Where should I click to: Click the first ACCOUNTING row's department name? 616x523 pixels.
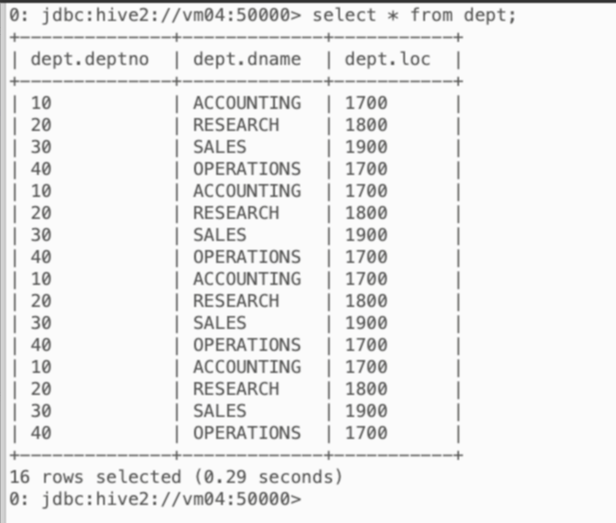click(x=247, y=103)
